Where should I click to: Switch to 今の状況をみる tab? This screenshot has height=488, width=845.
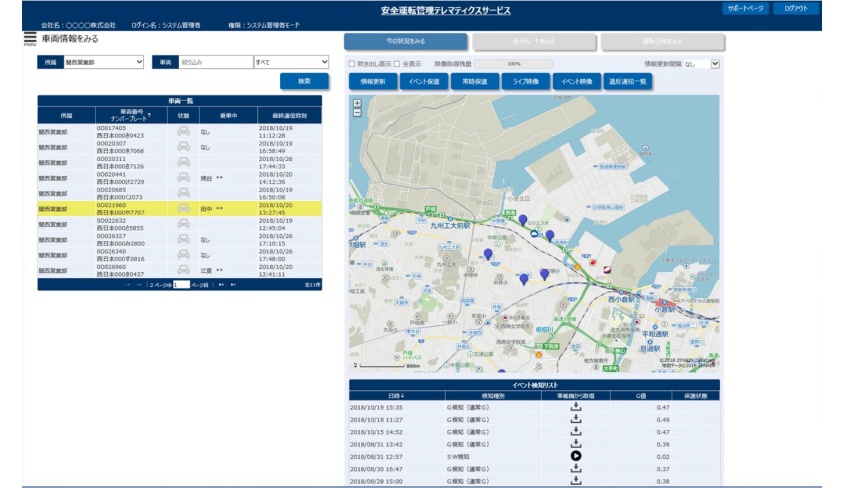405,41
